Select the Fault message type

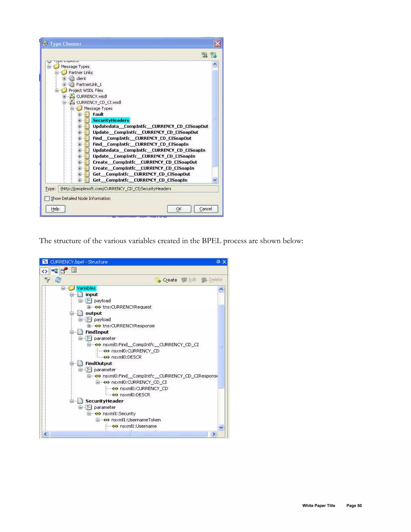pyautogui.click(x=98, y=114)
